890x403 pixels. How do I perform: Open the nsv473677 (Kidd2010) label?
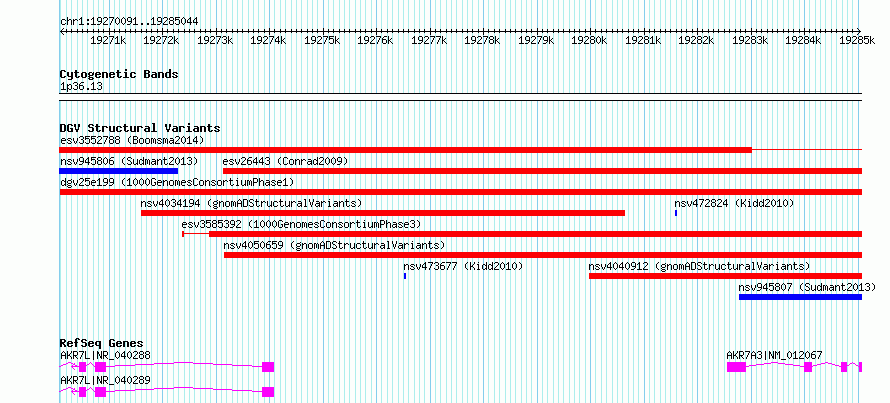point(463,266)
